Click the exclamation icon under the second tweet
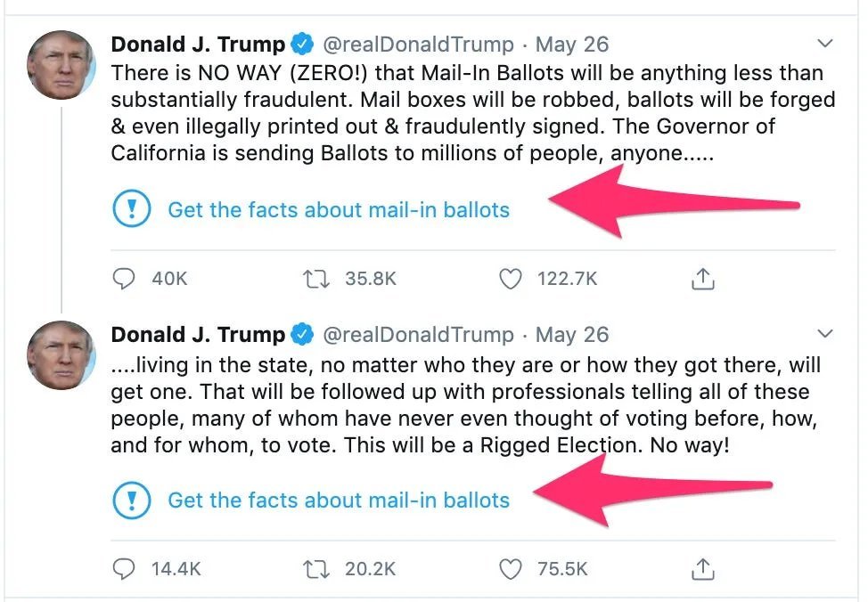 click(x=132, y=500)
